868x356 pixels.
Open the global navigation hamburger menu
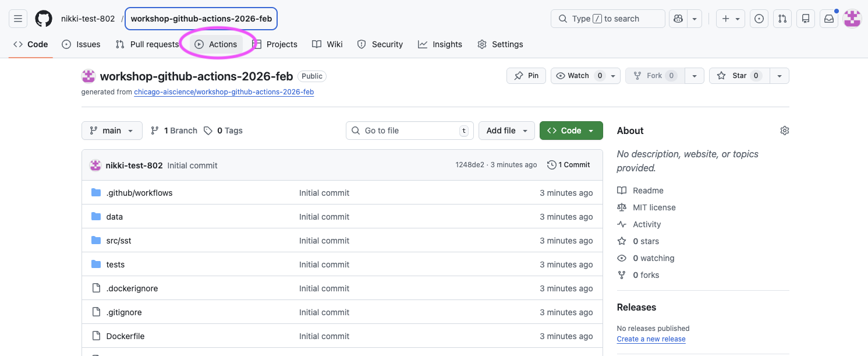tap(17, 18)
